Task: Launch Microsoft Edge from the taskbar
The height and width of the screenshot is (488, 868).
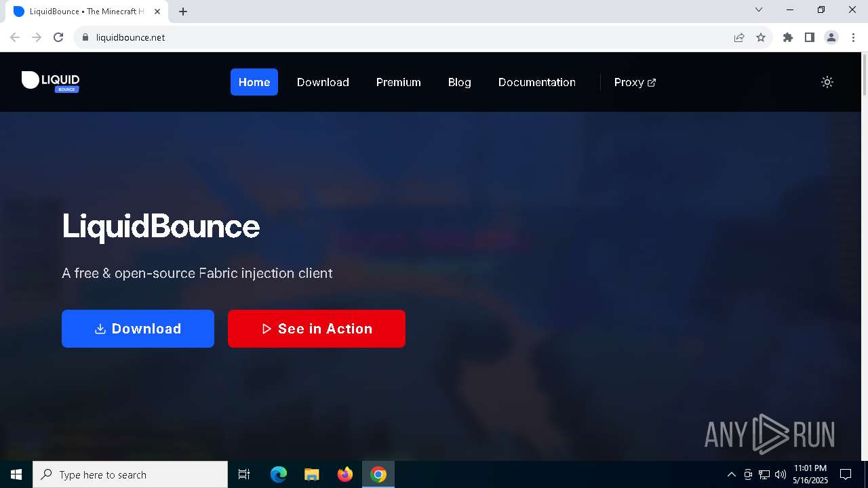Action: coord(279,474)
